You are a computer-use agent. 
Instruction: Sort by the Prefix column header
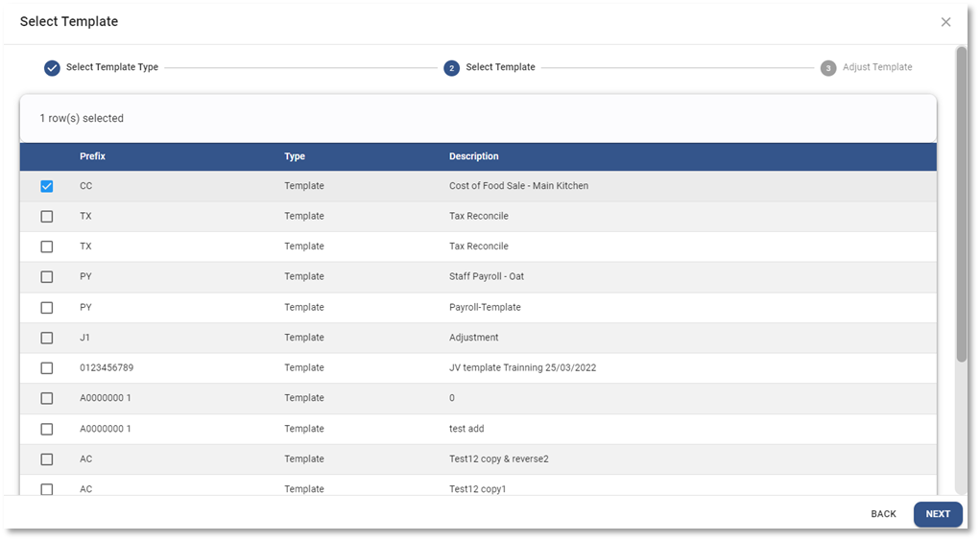[92, 156]
